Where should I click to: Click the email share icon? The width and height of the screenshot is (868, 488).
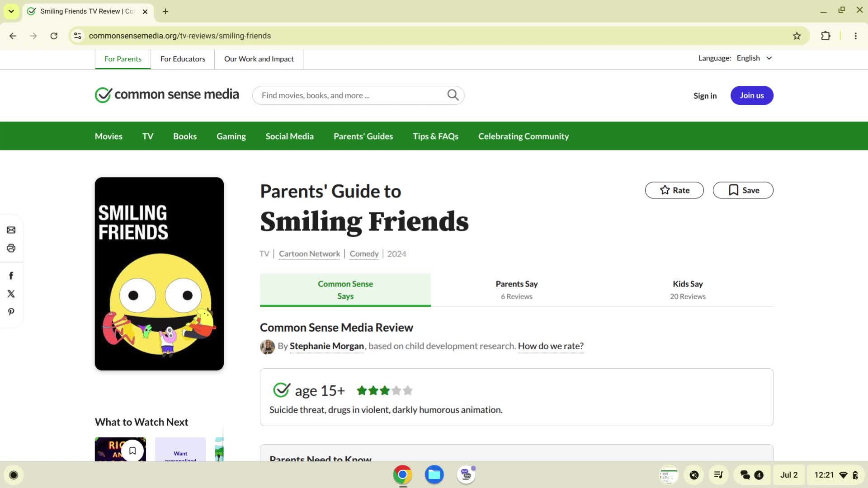(11, 230)
